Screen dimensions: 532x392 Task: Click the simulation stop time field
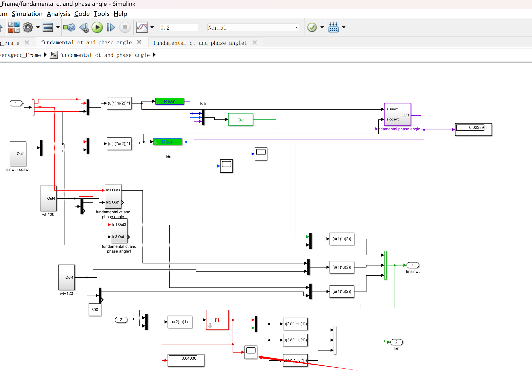tap(178, 27)
